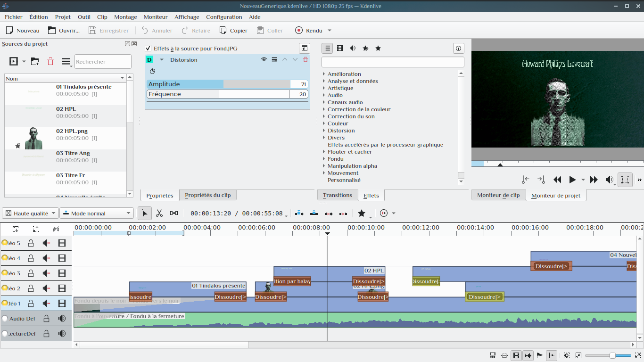Image resolution: width=644 pixels, height=362 pixels.
Task: Show video effects category icon
Action: [x=340, y=48]
